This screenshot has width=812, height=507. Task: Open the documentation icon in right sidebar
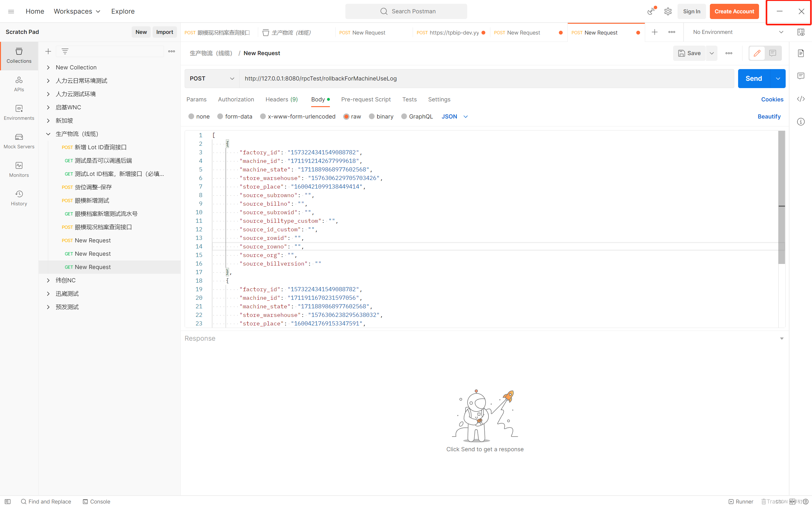(801, 53)
